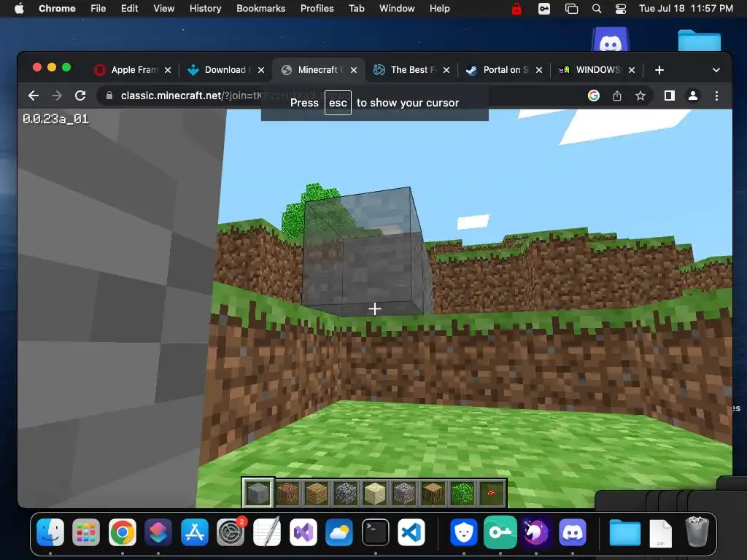Switch to the Portal on Steam tab
The height and width of the screenshot is (560, 747).
(503, 70)
